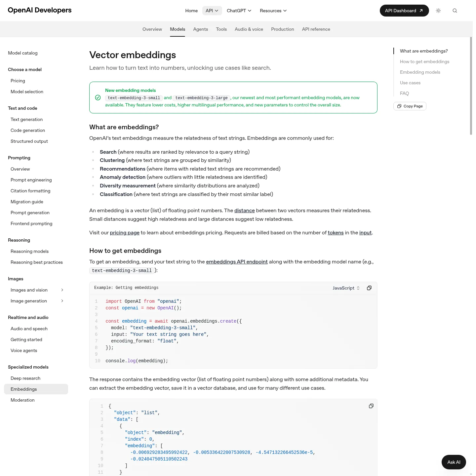This screenshot has width=476, height=476.
Task: Click the OpenAI Developers logo
Action: tap(40, 10)
